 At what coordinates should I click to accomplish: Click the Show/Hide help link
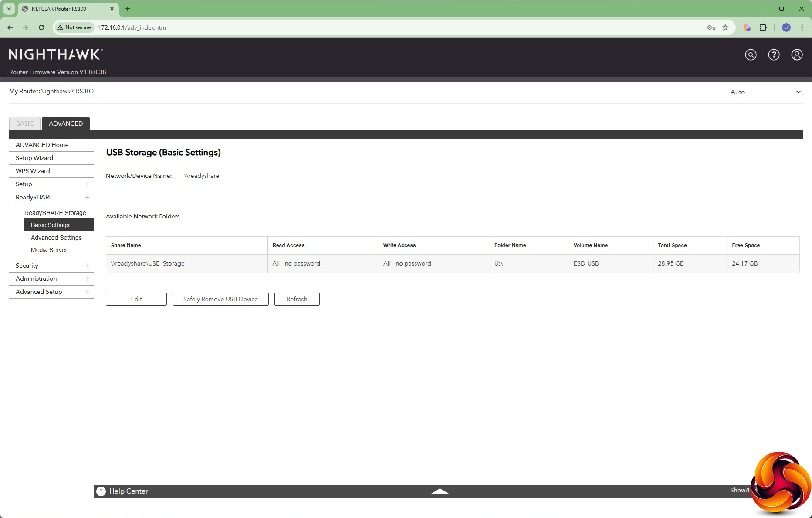tap(741, 491)
